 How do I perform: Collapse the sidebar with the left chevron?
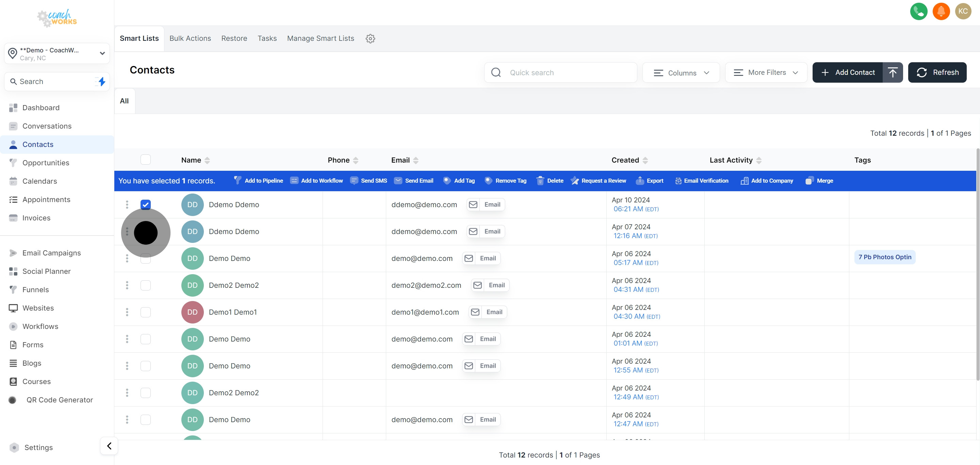pos(109,446)
